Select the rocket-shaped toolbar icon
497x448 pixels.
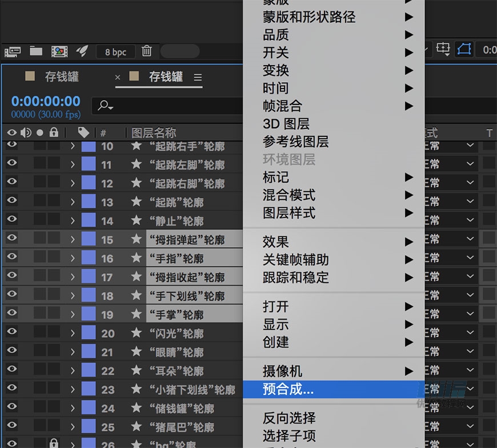pos(82,51)
